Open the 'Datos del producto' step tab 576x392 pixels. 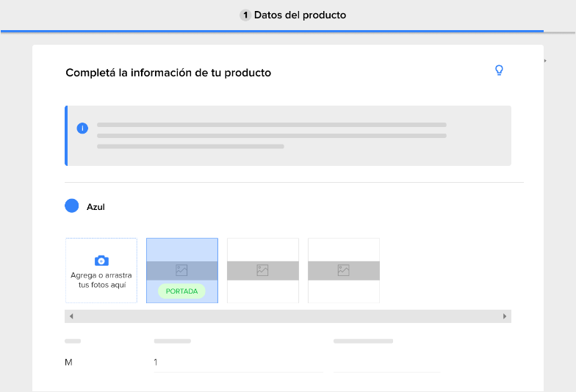click(x=292, y=15)
